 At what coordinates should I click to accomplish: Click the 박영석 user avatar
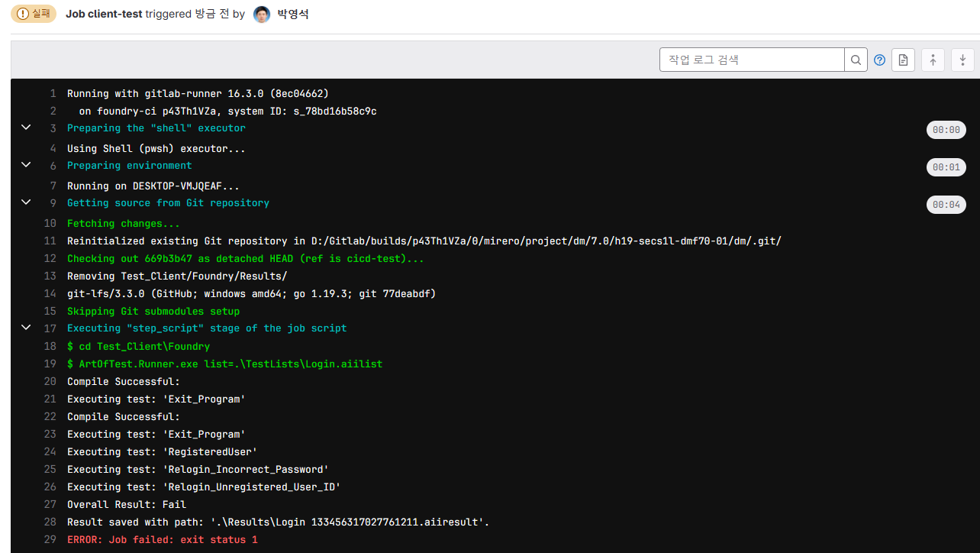tap(262, 15)
